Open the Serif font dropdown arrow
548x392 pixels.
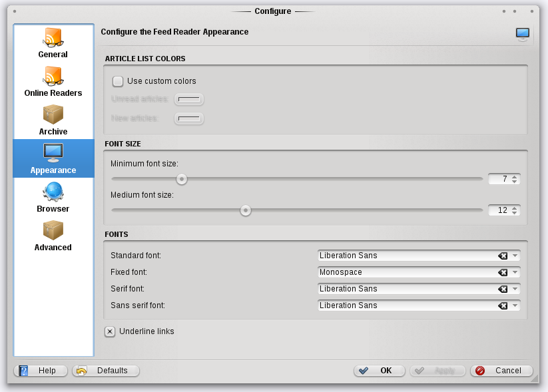click(x=515, y=289)
